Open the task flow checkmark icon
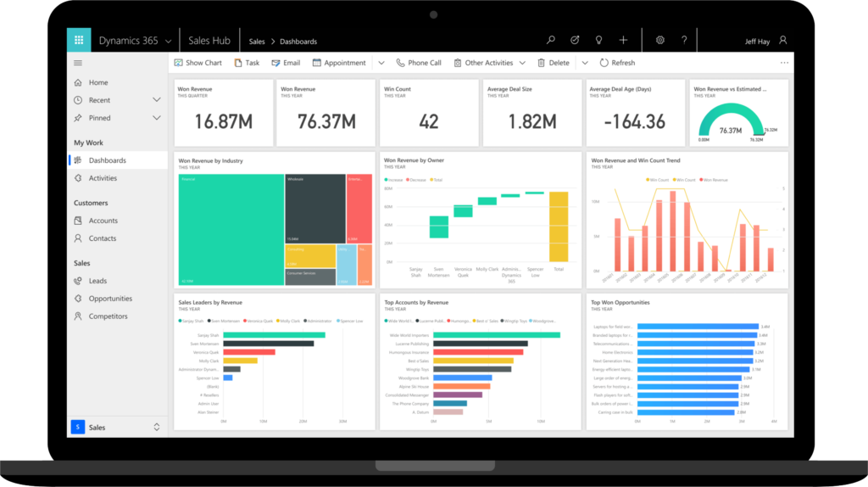The width and height of the screenshot is (868, 487). pyautogui.click(x=575, y=40)
